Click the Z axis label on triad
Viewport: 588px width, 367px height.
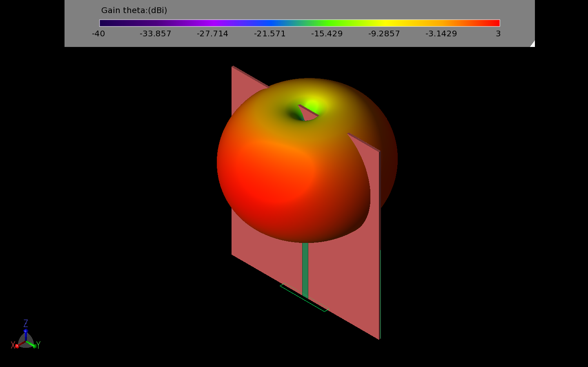[x=26, y=323]
